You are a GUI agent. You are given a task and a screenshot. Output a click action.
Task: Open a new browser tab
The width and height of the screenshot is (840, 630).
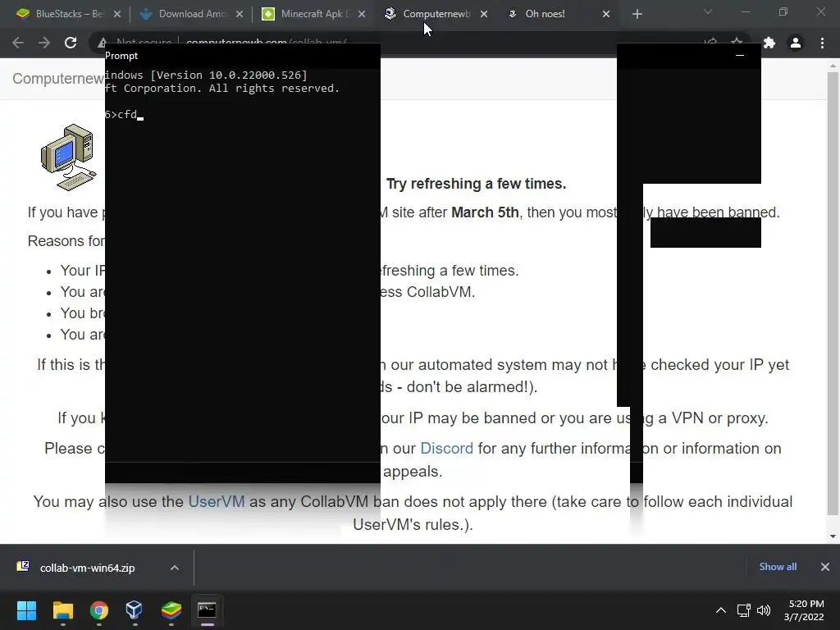[637, 15]
